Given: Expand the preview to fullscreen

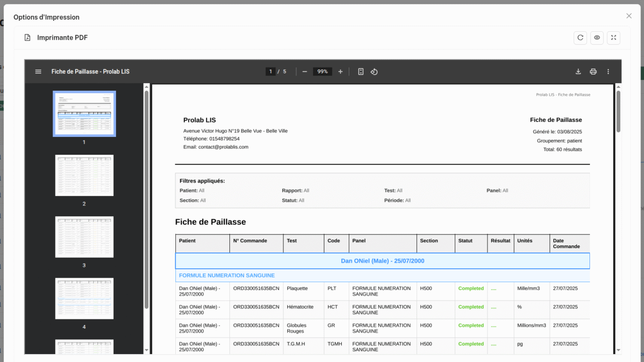Looking at the screenshot, I should (x=613, y=38).
